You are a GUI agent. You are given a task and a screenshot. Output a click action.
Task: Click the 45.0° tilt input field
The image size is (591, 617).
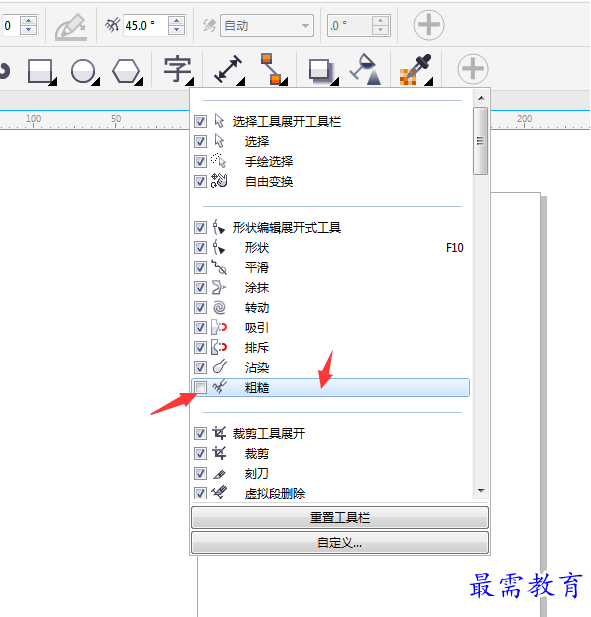[146, 26]
